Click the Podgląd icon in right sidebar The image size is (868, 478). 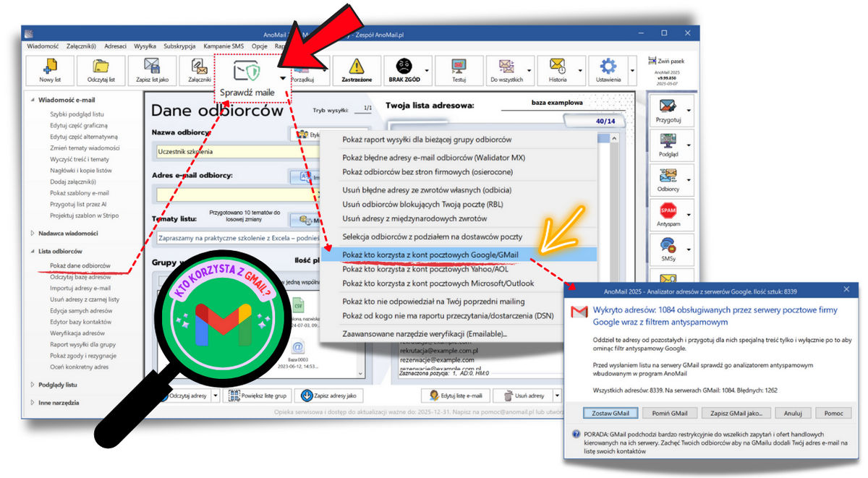pyautogui.click(x=667, y=141)
